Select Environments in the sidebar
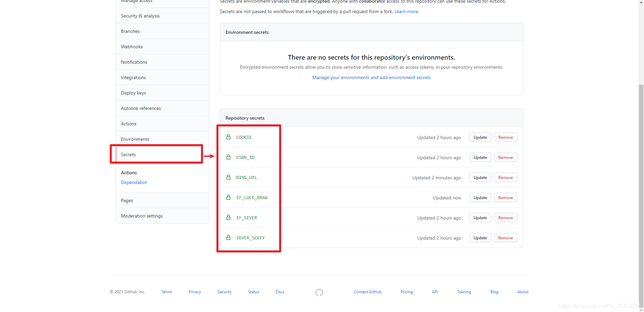 point(162,139)
